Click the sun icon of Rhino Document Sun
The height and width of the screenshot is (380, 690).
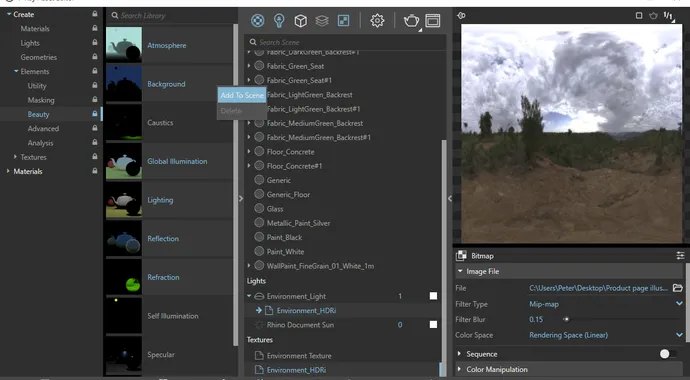click(259, 325)
